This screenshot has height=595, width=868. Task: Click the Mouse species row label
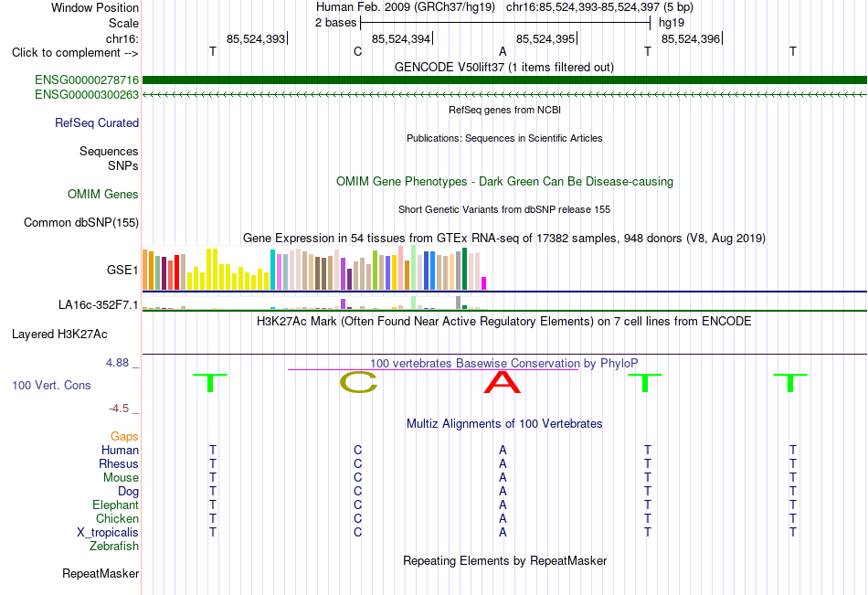pyautogui.click(x=121, y=477)
